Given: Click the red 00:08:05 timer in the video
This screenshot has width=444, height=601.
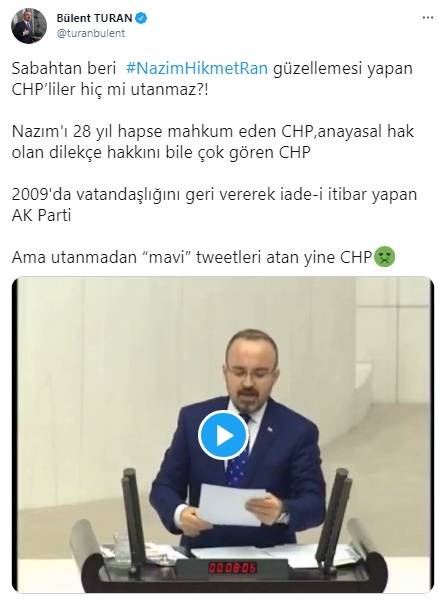Looking at the screenshot, I should (x=232, y=567).
